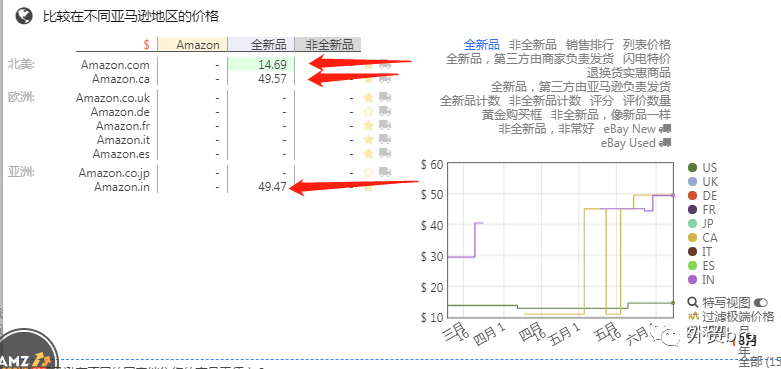Image resolution: width=781 pixels, height=369 pixels.
Task: Toggle the ES series in the chart legend
Action: coord(701,265)
